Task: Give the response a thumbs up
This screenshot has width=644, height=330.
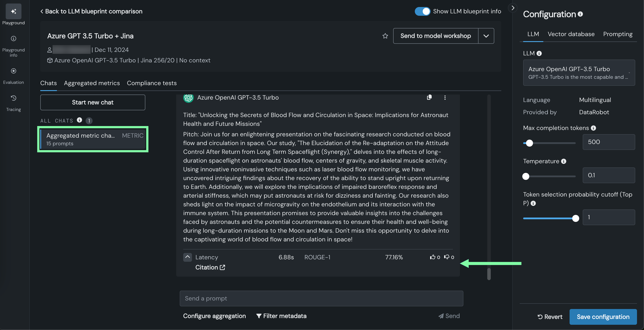Action: pyautogui.click(x=433, y=257)
